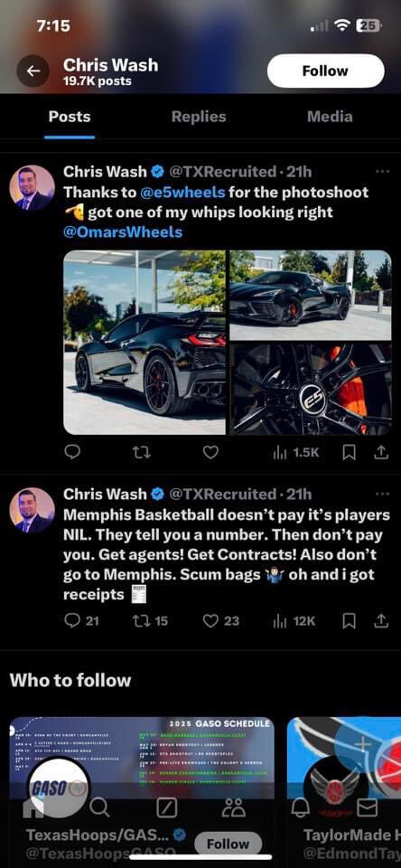The width and height of the screenshot is (401, 868).
Task: Like the photoshoot post
Action: pyautogui.click(x=210, y=452)
